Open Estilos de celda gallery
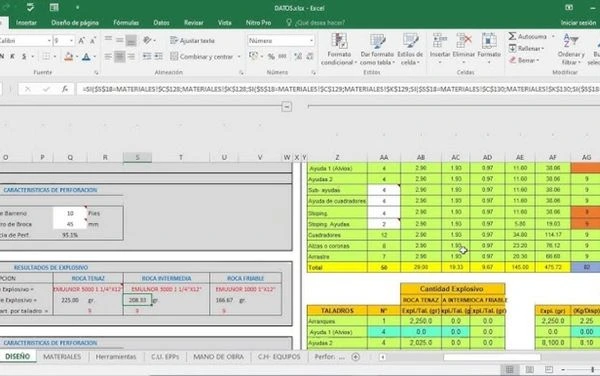This screenshot has width=600, height=376. point(410,49)
